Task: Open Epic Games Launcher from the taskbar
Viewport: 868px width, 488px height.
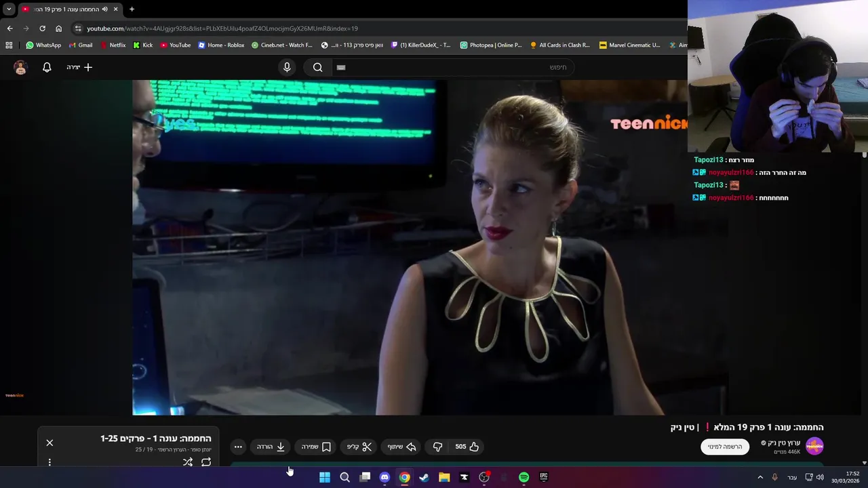Action: [543, 477]
